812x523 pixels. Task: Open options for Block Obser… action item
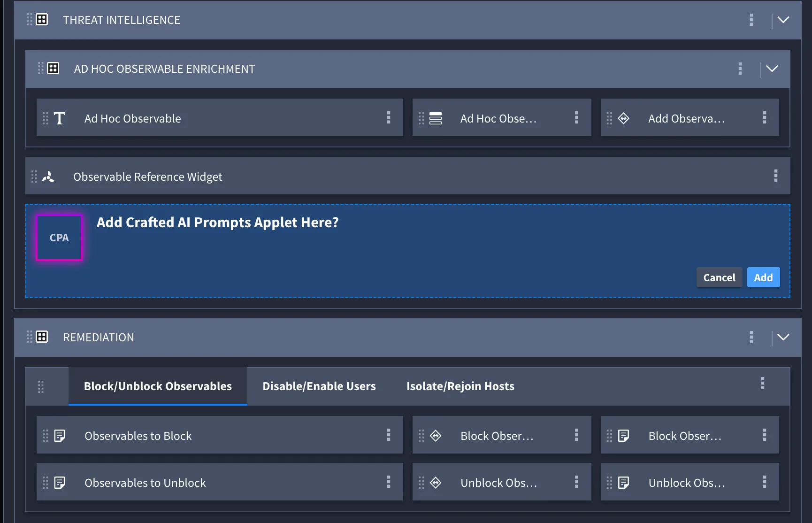point(577,435)
